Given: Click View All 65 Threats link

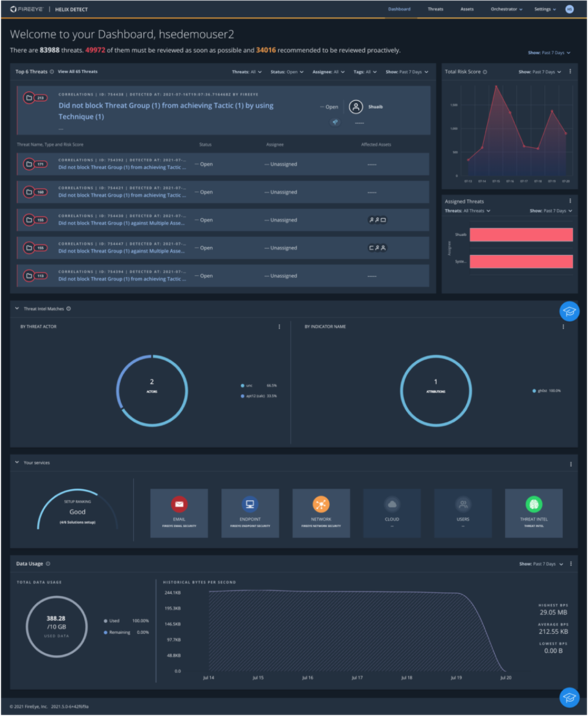Looking at the screenshot, I should pos(77,72).
